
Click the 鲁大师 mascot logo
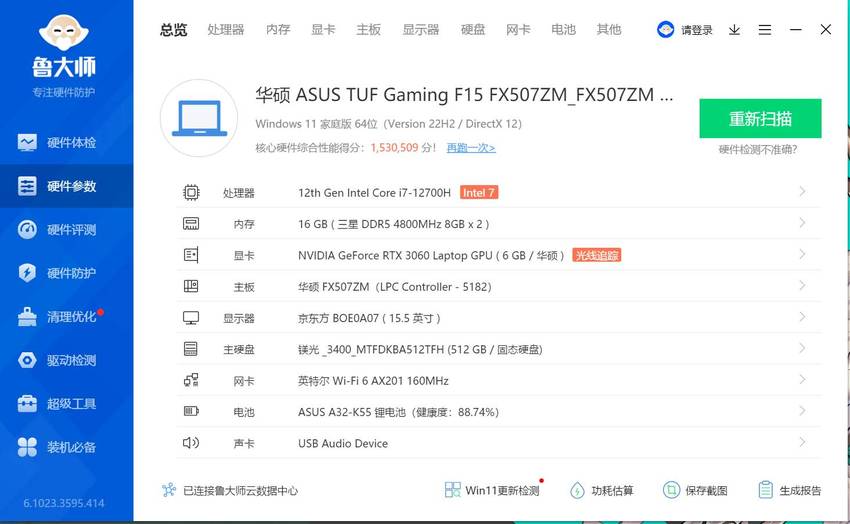click(x=63, y=33)
